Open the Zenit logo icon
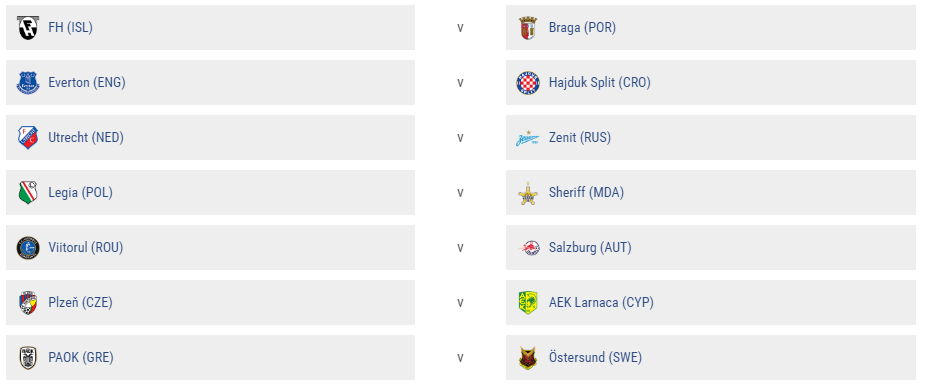The image size is (927, 386). coord(527,138)
